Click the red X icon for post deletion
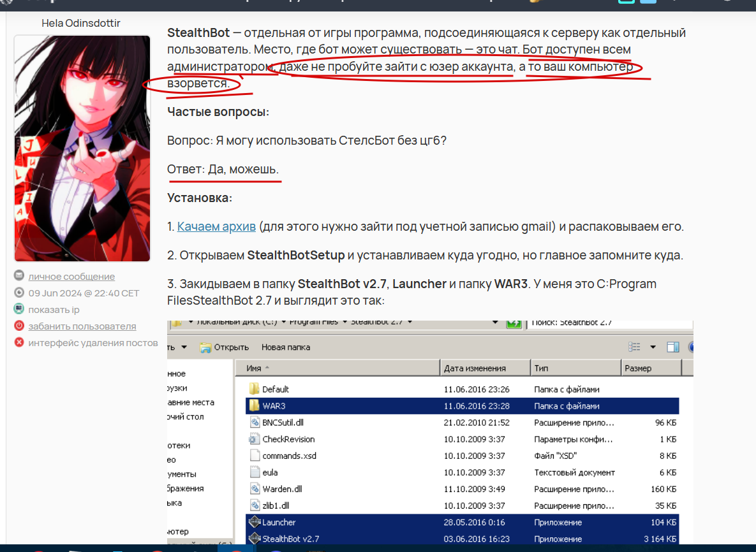The width and height of the screenshot is (756, 552). (x=19, y=342)
